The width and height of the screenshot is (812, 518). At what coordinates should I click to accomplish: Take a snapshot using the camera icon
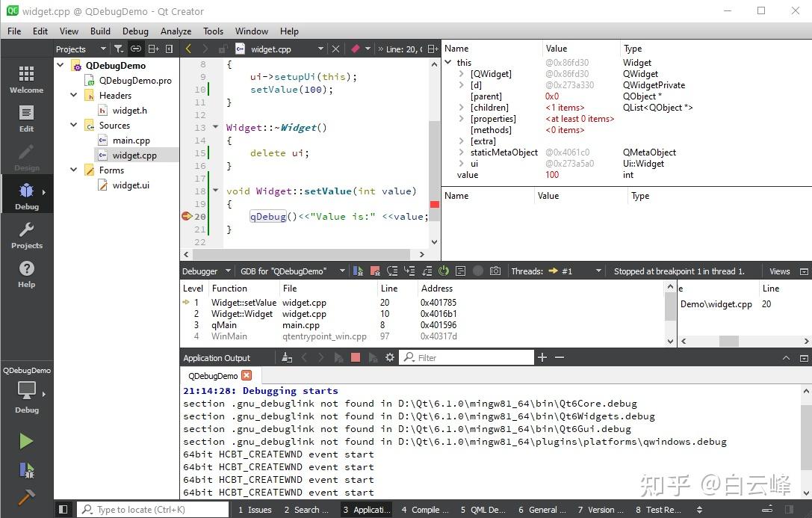click(495, 271)
